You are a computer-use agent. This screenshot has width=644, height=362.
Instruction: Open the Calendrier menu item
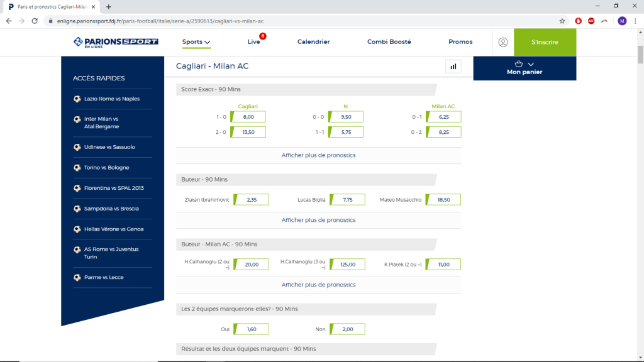tap(313, 42)
